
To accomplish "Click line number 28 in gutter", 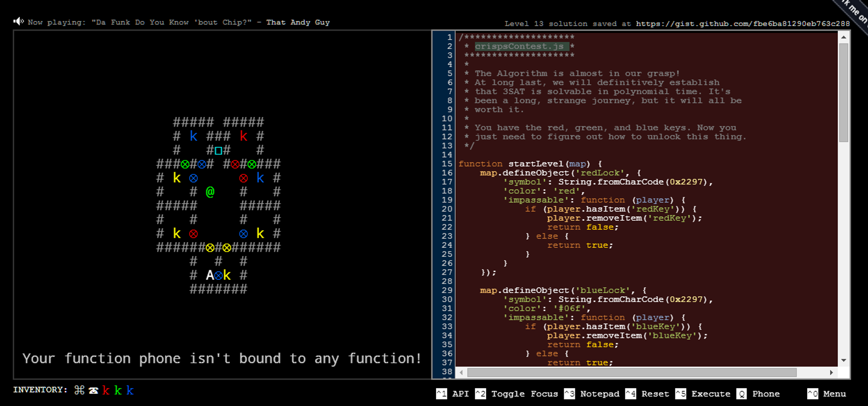I will 447,281.
